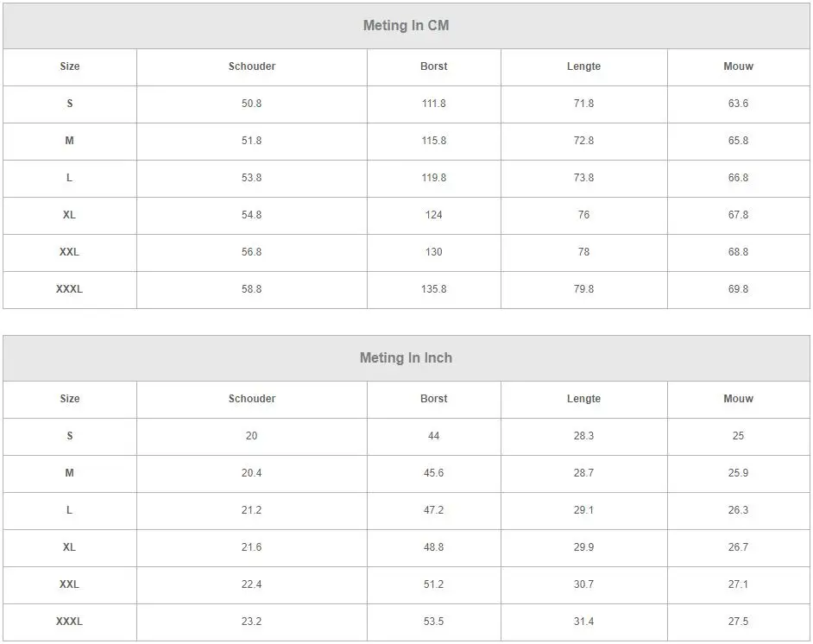This screenshot has height=644, width=813.
Task: Click the Meting In CM header
Action: click(x=406, y=25)
